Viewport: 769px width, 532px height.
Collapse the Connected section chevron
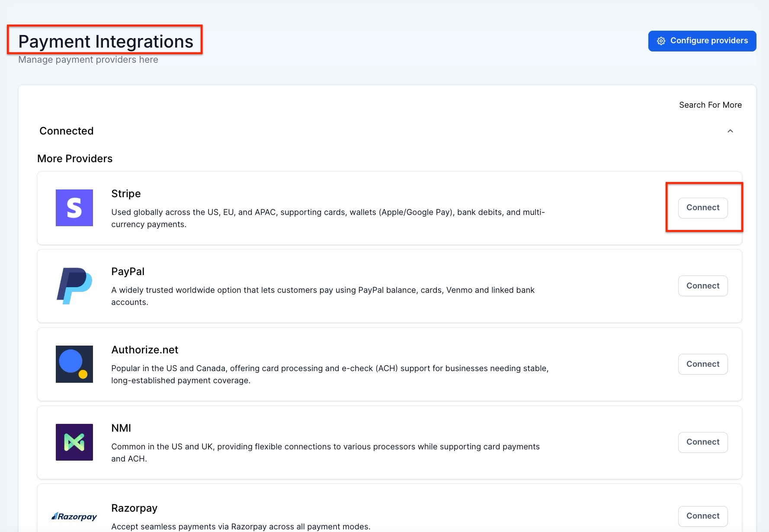(x=730, y=131)
